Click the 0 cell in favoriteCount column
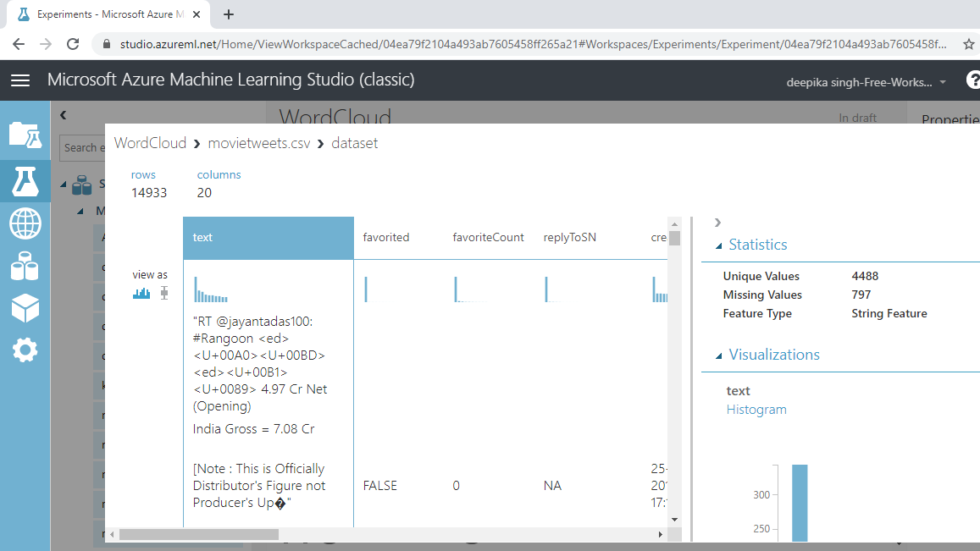The image size is (980, 551). 457,486
